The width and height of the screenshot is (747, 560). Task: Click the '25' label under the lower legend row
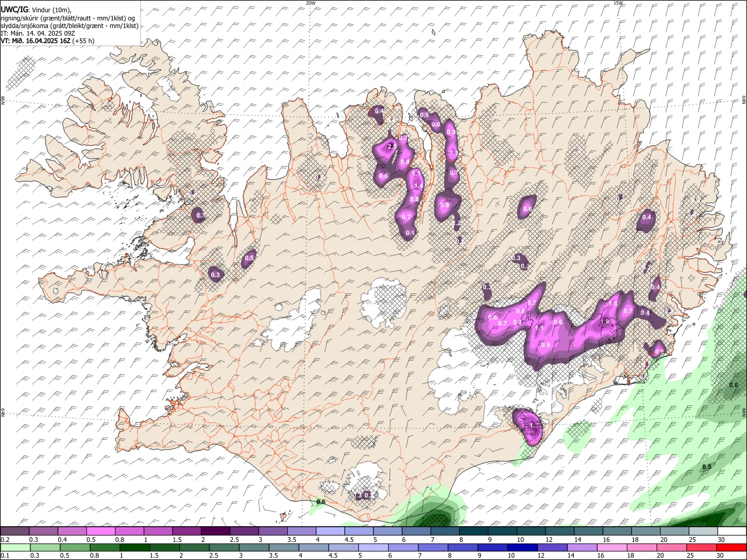(690, 556)
